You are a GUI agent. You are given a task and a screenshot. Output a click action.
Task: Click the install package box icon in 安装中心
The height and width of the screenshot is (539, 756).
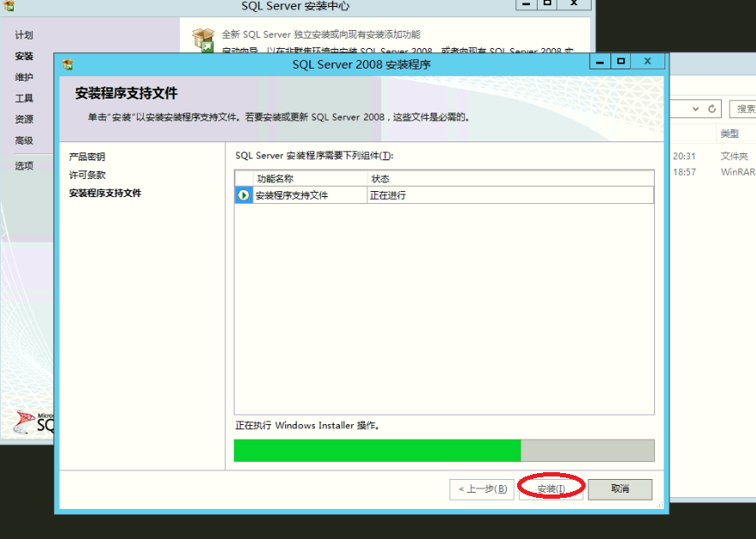[x=204, y=39]
